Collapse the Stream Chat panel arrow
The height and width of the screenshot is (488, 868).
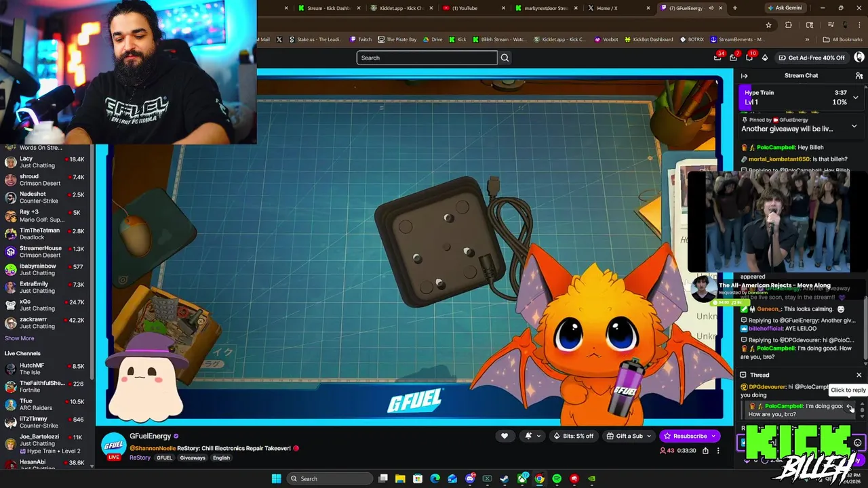(744, 76)
